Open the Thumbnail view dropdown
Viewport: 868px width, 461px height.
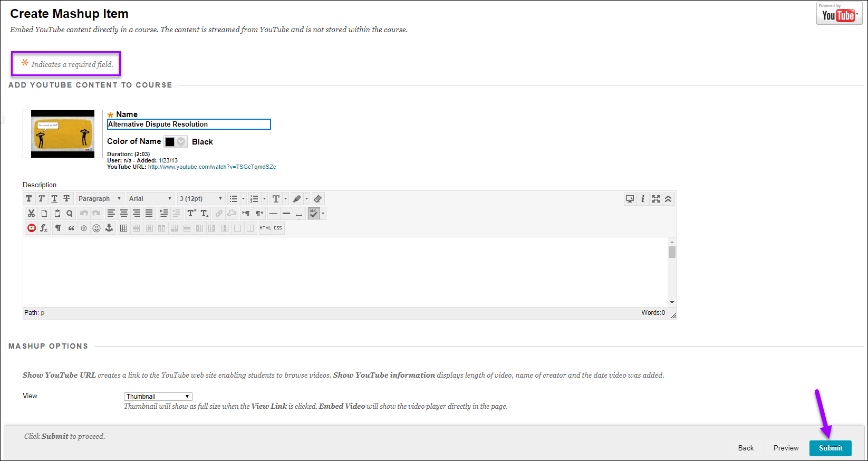[158, 397]
